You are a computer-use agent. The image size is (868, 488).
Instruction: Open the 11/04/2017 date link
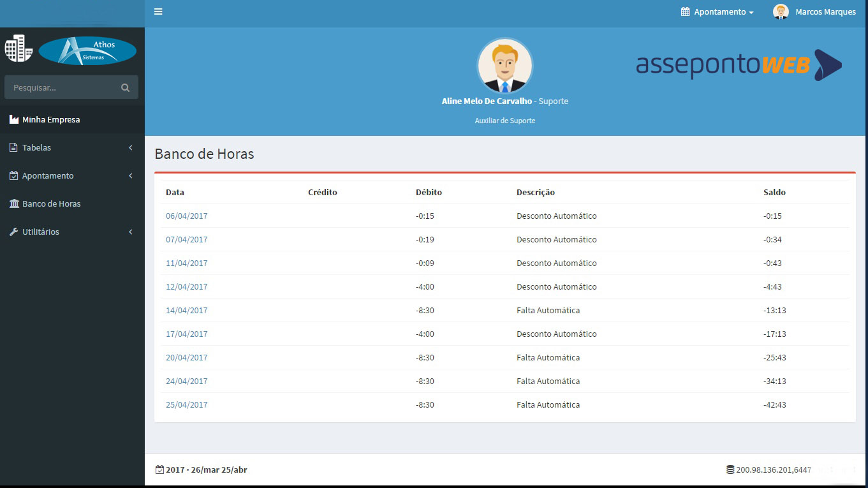click(186, 263)
